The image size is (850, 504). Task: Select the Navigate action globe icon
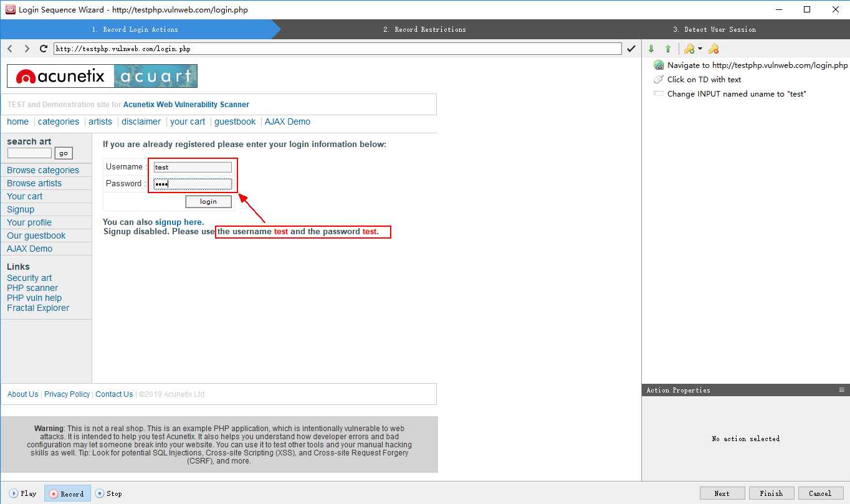pos(659,65)
